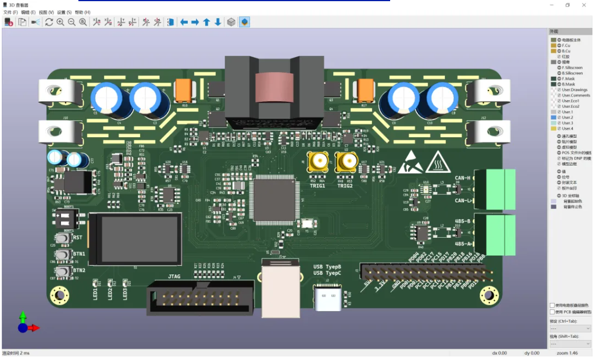Open the 设置 (S) menu

click(x=65, y=12)
